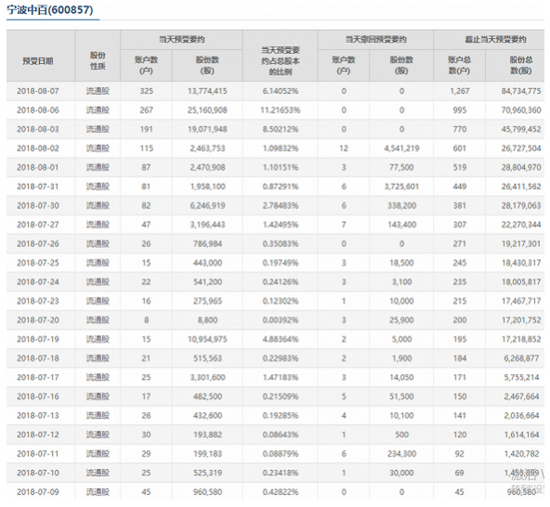Click the share count 3,301,600
The height and width of the screenshot is (507, 550).
(207, 377)
